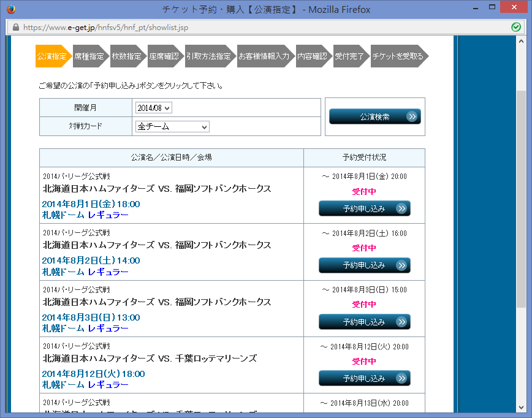
Task: Click 受付中 status for the August 3 game
Action: pyautogui.click(x=364, y=305)
